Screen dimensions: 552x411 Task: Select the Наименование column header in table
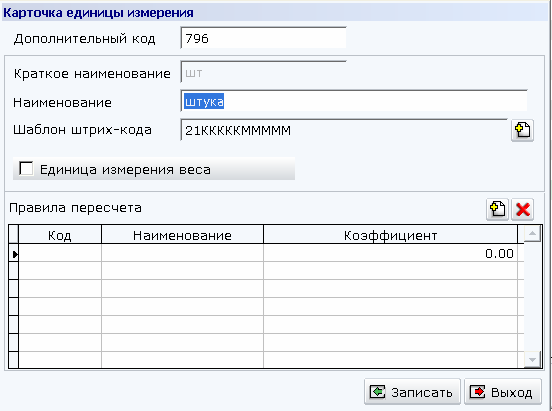[x=182, y=235]
